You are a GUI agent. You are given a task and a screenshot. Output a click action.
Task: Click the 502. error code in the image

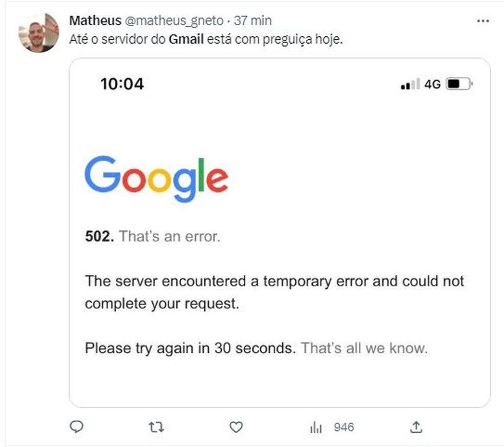(99, 236)
